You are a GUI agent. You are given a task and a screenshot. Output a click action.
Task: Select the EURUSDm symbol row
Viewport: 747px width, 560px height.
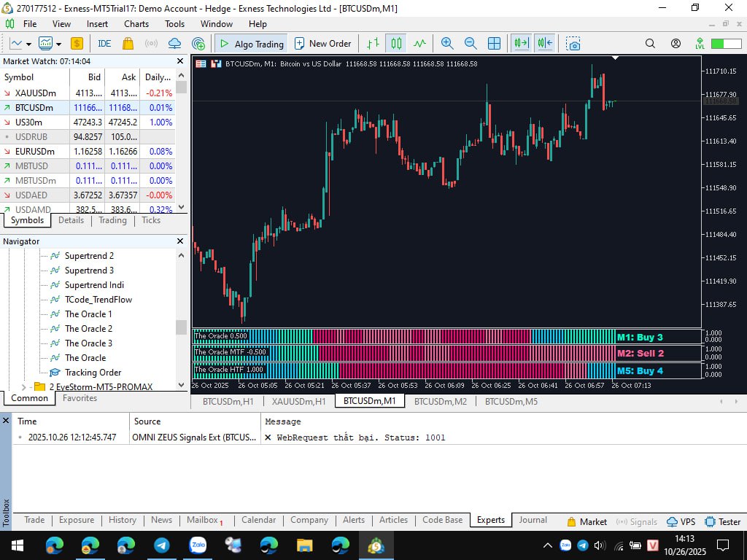coord(88,152)
